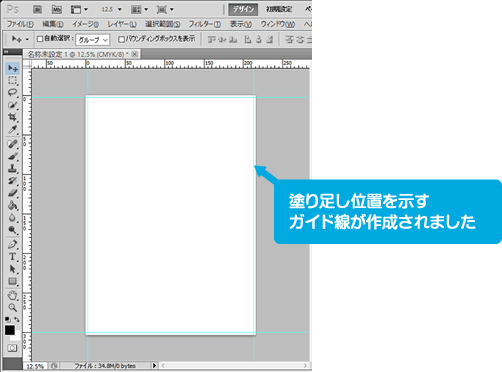Click the align bottom edges icon
502x372 pixels.
233,40
